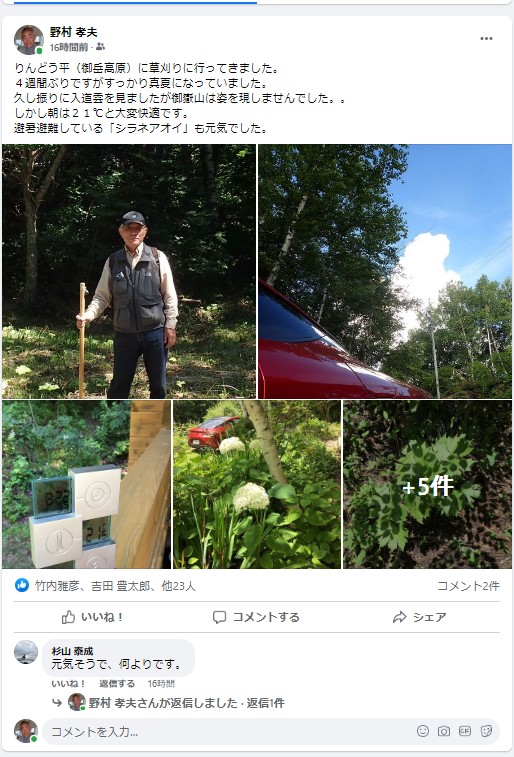Open 野村 孝夫 author name link
The image size is (514, 757).
click(x=74, y=32)
